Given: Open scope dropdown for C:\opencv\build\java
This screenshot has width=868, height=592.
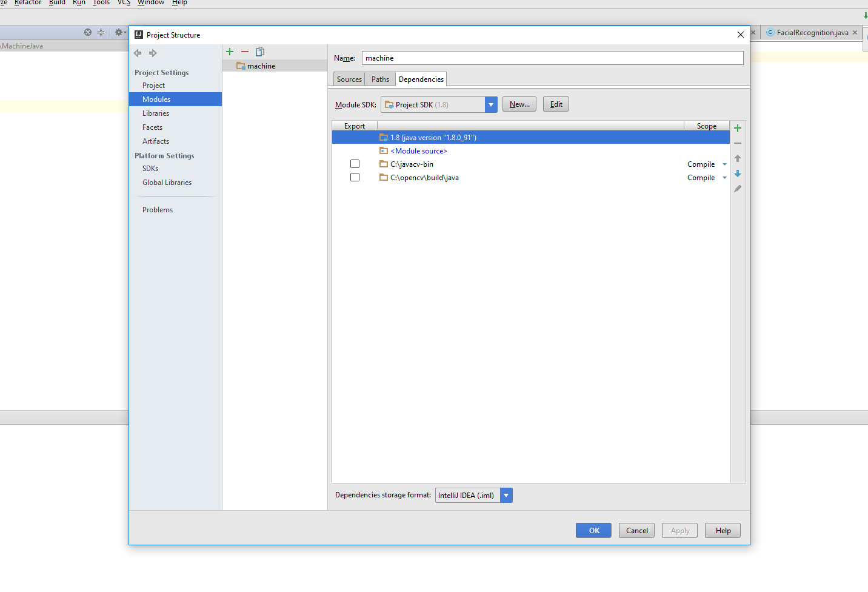Looking at the screenshot, I should pyautogui.click(x=724, y=178).
